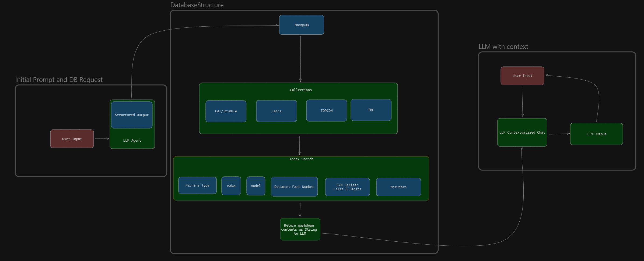
Task: Click the LLM Agent label
Action: 132,141
